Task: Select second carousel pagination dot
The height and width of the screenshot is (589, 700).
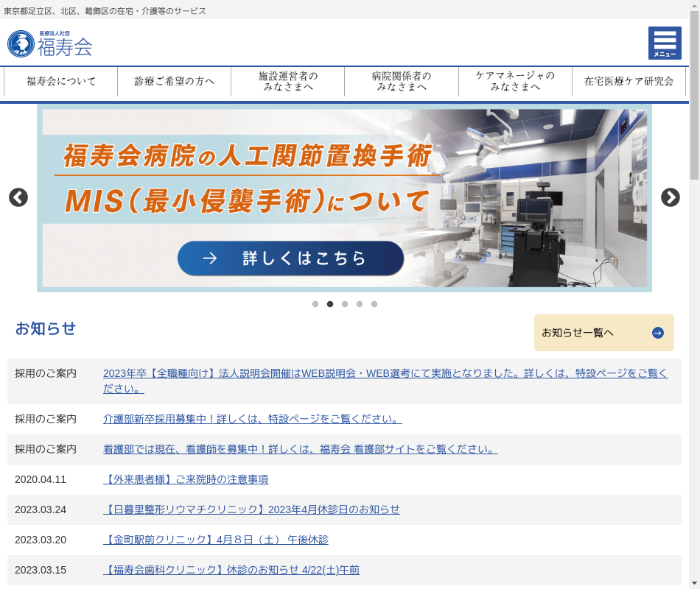Action: point(330,304)
